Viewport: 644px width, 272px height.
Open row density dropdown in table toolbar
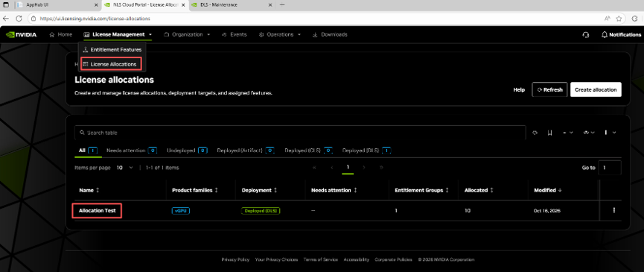[567, 133]
